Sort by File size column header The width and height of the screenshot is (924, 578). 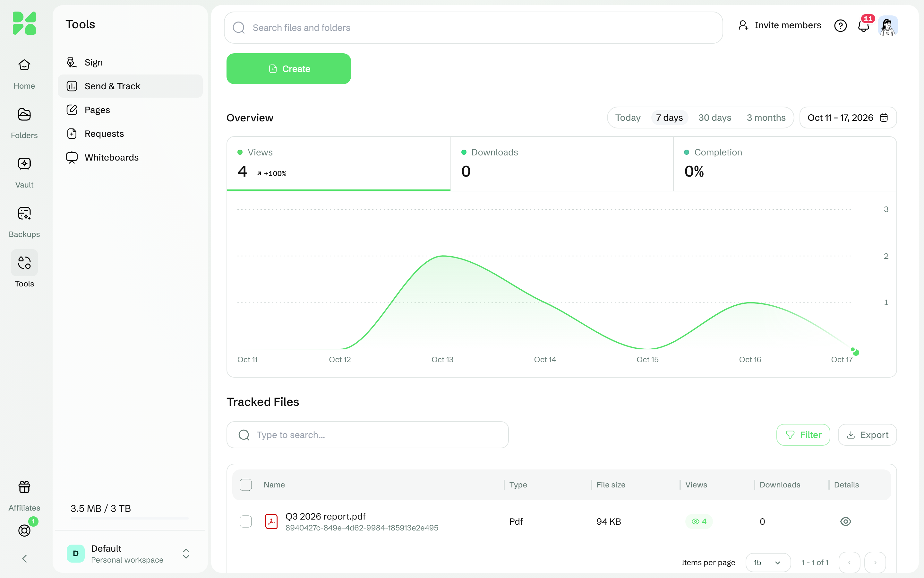click(x=611, y=485)
